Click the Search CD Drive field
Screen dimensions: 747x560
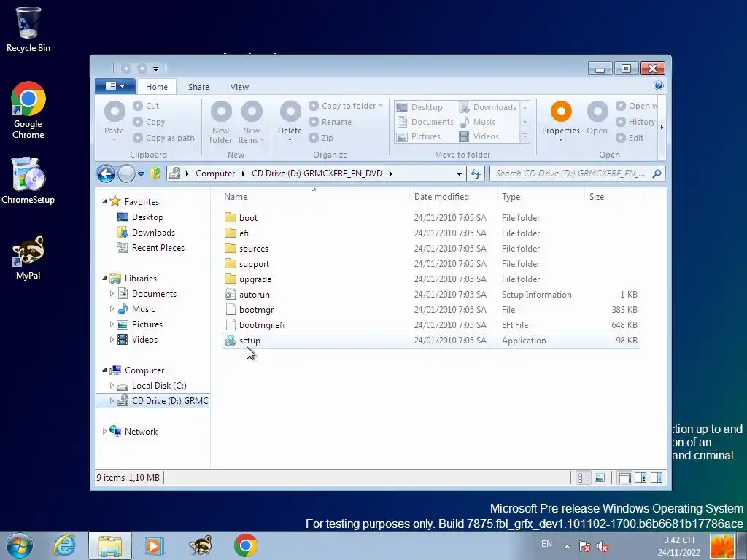pyautogui.click(x=578, y=174)
